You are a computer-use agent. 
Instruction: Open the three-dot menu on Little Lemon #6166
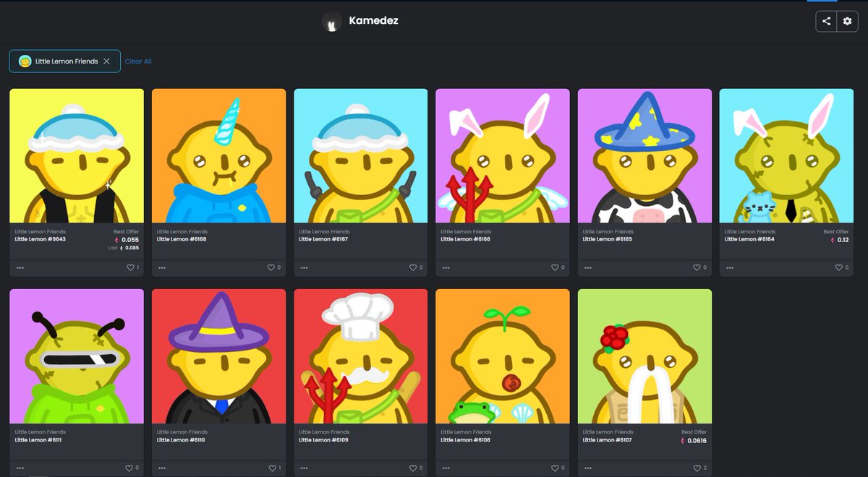[x=446, y=267]
